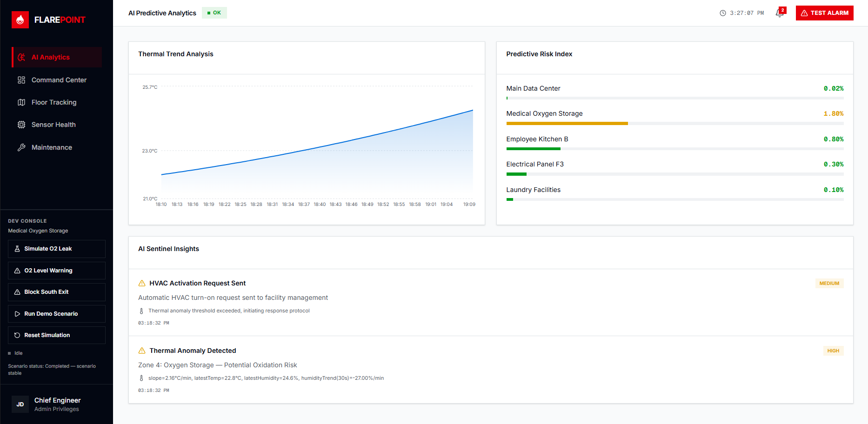Click the JD Chief Engineer avatar
The width and height of the screenshot is (868, 424).
tap(20, 404)
